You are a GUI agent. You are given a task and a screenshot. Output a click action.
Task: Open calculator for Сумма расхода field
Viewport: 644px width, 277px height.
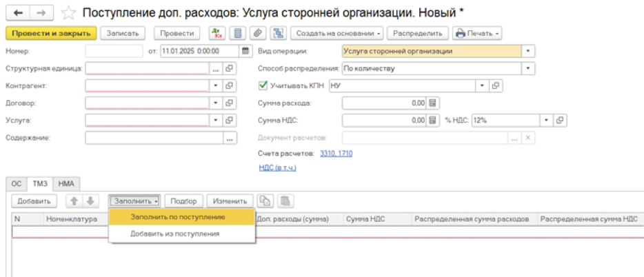433,103
